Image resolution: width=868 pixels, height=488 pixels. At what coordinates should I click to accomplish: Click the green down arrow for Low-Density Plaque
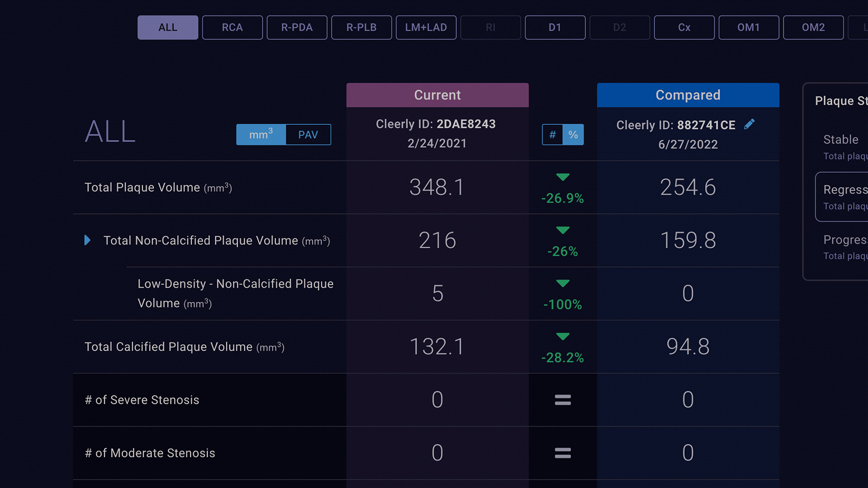pyautogui.click(x=562, y=283)
